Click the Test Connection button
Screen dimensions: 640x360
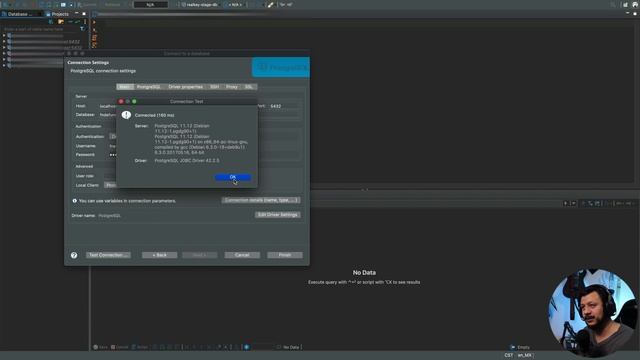click(x=109, y=255)
